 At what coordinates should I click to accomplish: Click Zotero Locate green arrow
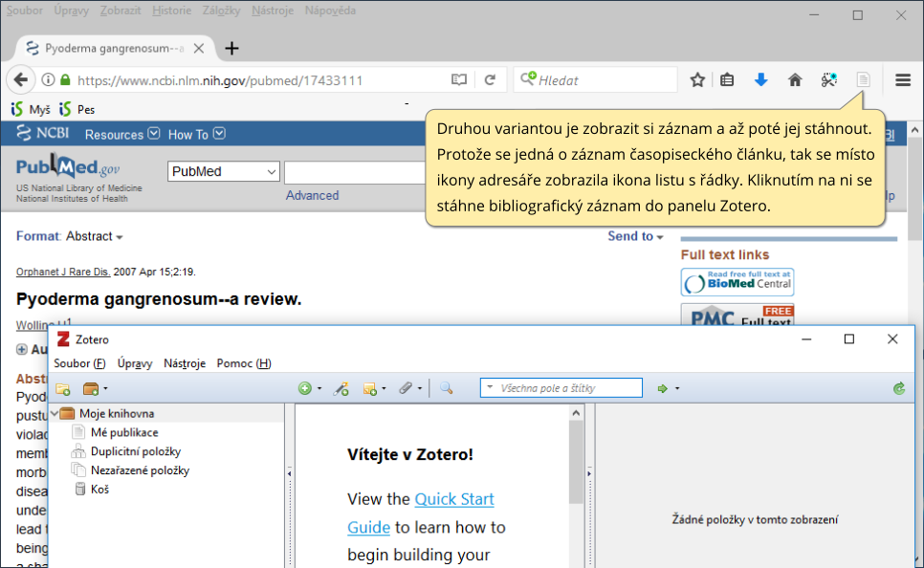tap(662, 389)
